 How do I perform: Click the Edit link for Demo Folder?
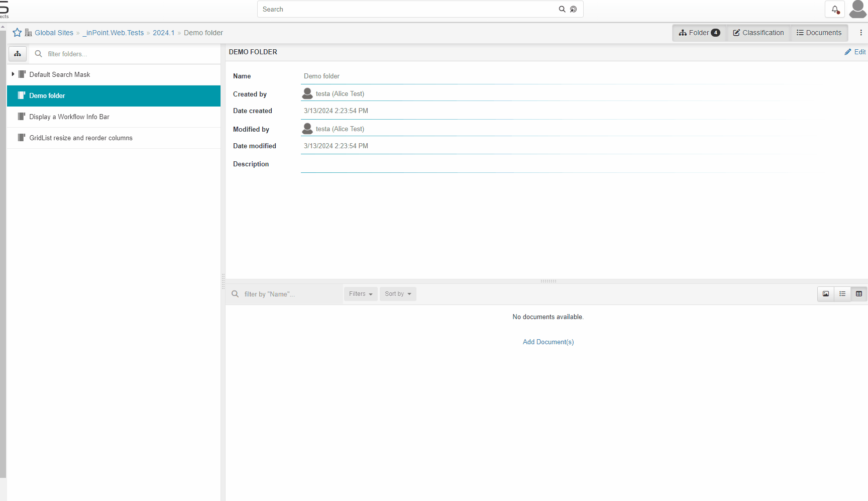(x=855, y=52)
